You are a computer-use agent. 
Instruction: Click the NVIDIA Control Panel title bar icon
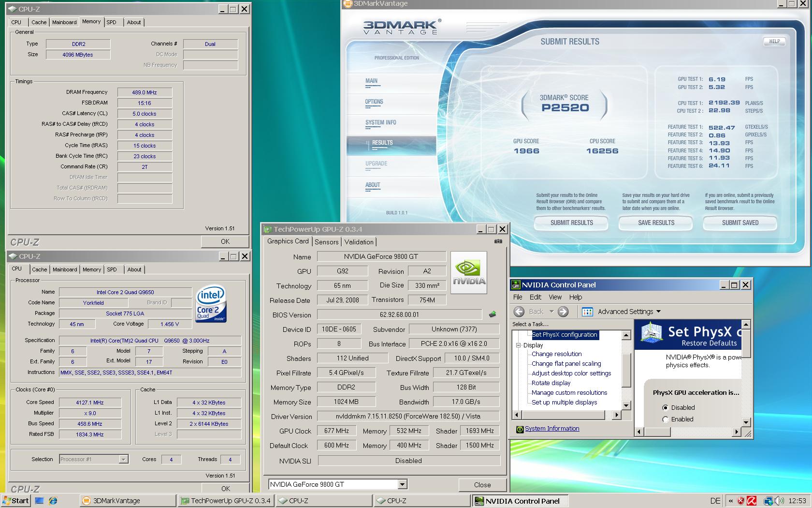pyautogui.click(x=516, y=285)
